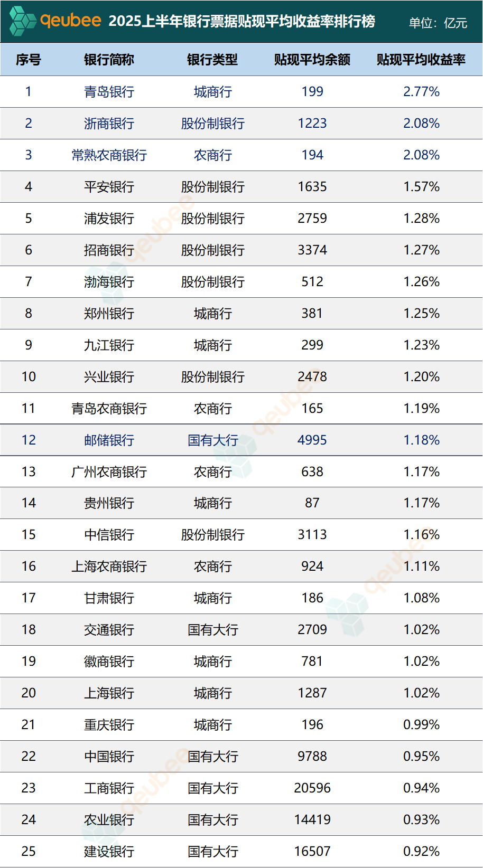Select the 青岛农商银行 name cell
Screen dimensions: 483x868
[x=109, y=409]
